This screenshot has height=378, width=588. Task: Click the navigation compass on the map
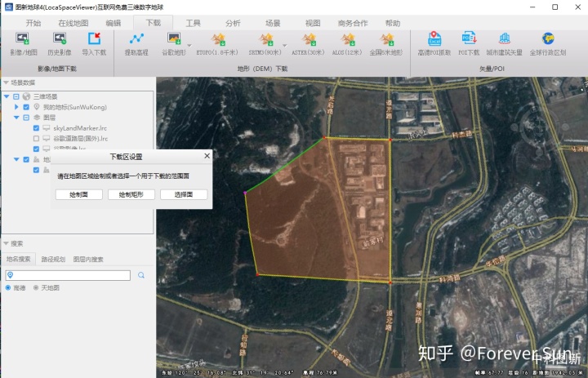pyautogui.click(x=539, y=126)
